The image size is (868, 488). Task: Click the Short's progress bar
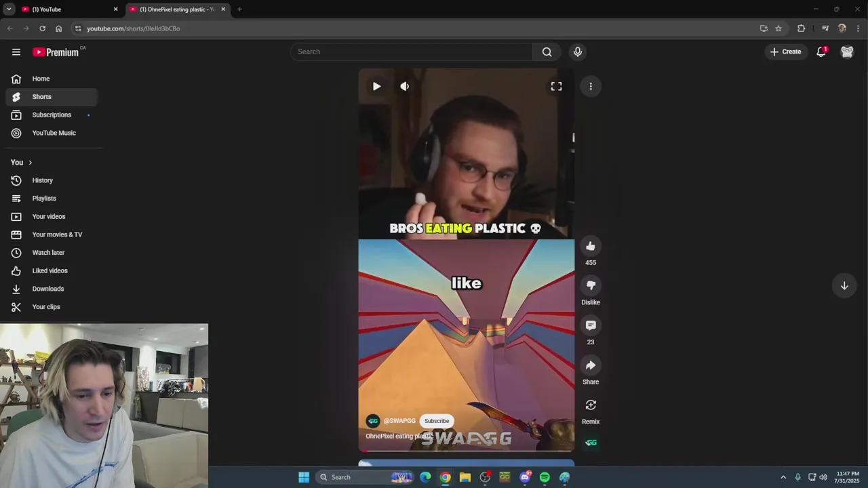coord(467,451)
